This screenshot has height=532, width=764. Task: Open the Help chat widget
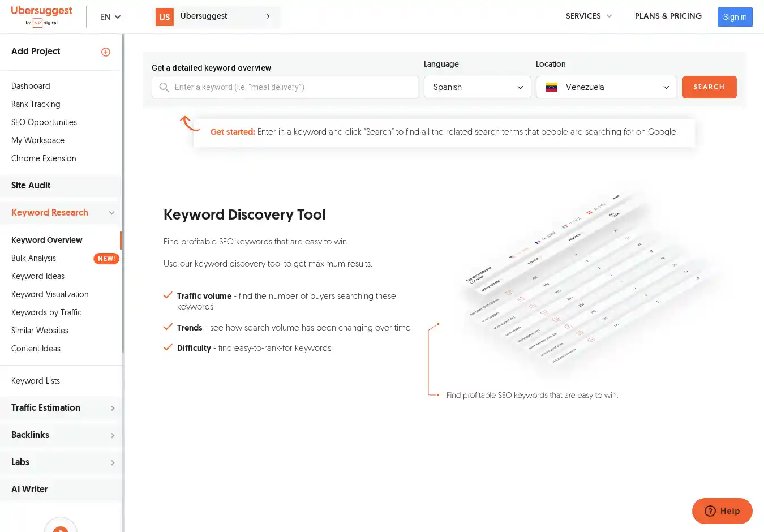[722, 511]
